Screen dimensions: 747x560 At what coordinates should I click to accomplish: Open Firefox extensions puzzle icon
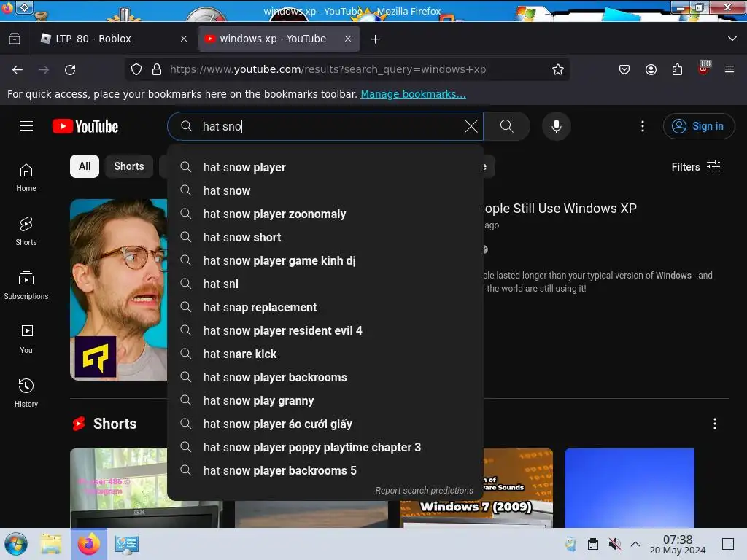677,69
